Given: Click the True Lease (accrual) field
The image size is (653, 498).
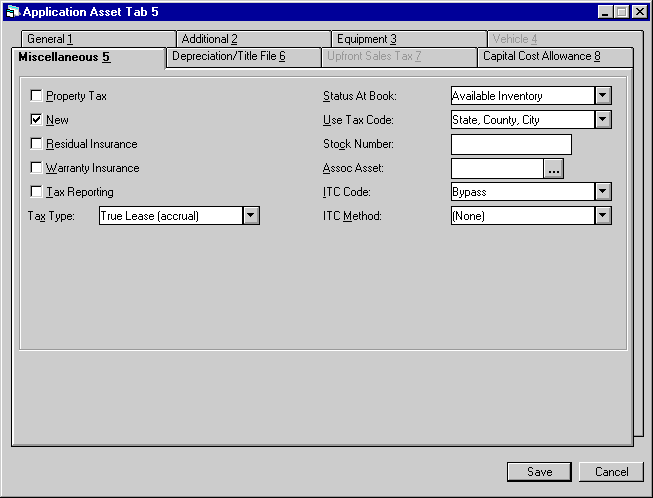Looking at the screenshot, I should point(171,216).
